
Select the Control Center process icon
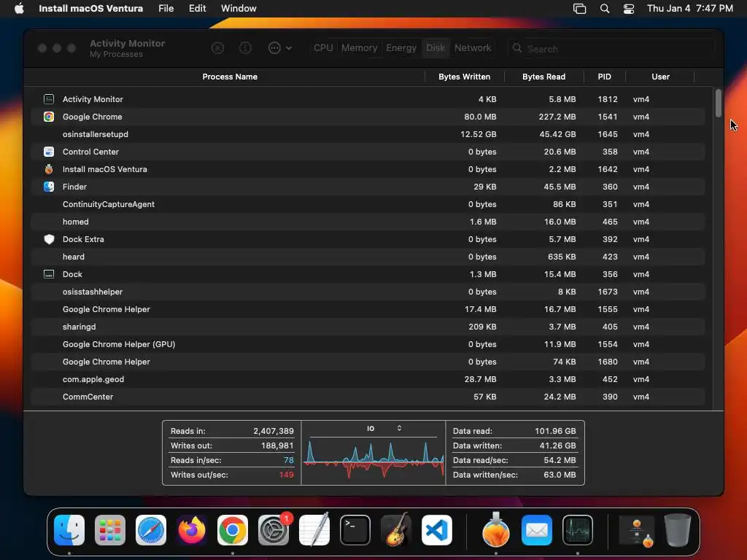49,152
